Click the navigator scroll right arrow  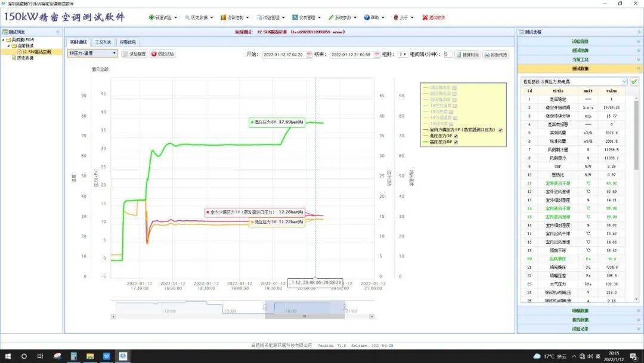[x=371, y=316]
